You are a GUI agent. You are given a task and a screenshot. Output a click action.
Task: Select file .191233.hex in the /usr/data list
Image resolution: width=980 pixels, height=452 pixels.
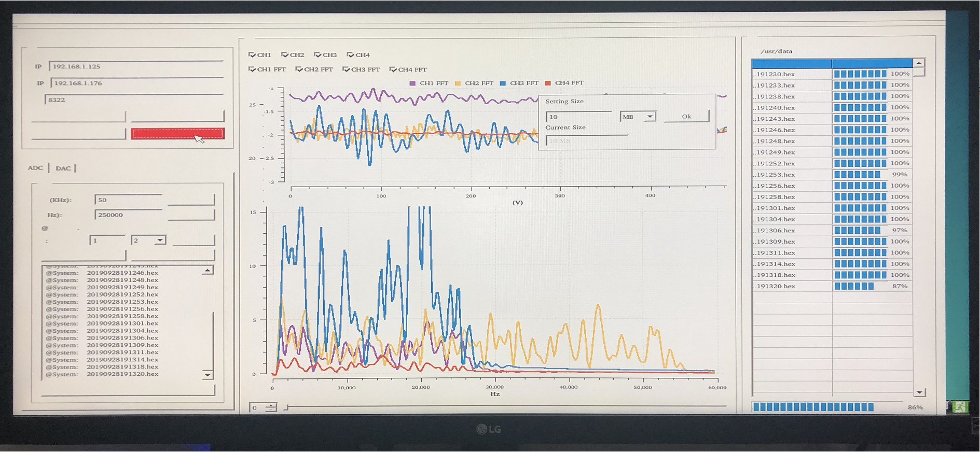tap(832, 85)
